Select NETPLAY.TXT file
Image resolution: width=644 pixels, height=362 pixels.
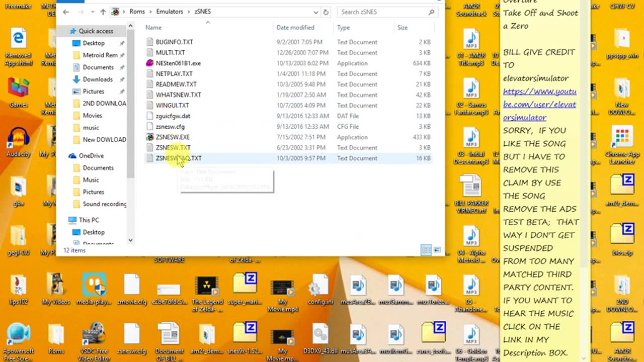[x=174, y=74]
